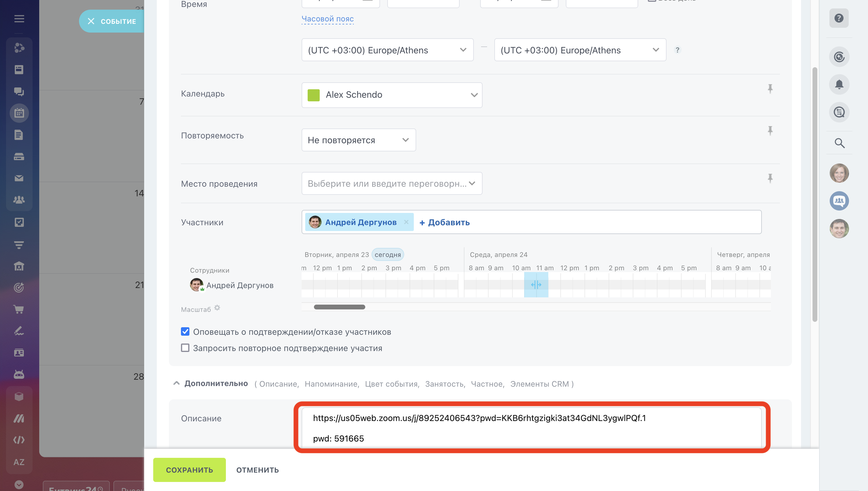Open the mail icon in the left sidebar
This screenshot has width=868, height=491.
(x=19, y=178)
